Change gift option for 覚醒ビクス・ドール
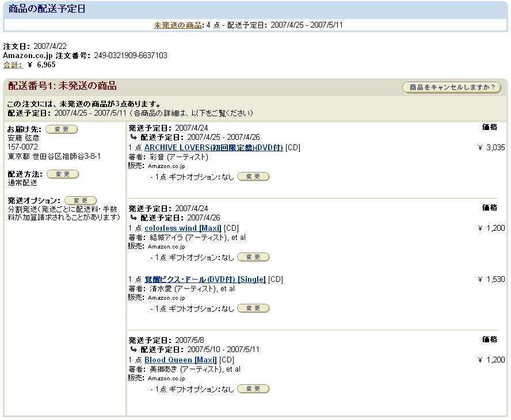The image size is (511, 420). tap(253, 309)
